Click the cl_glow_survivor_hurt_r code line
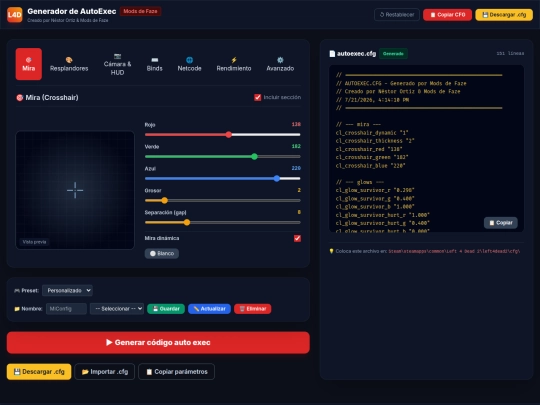 (383, 215)
